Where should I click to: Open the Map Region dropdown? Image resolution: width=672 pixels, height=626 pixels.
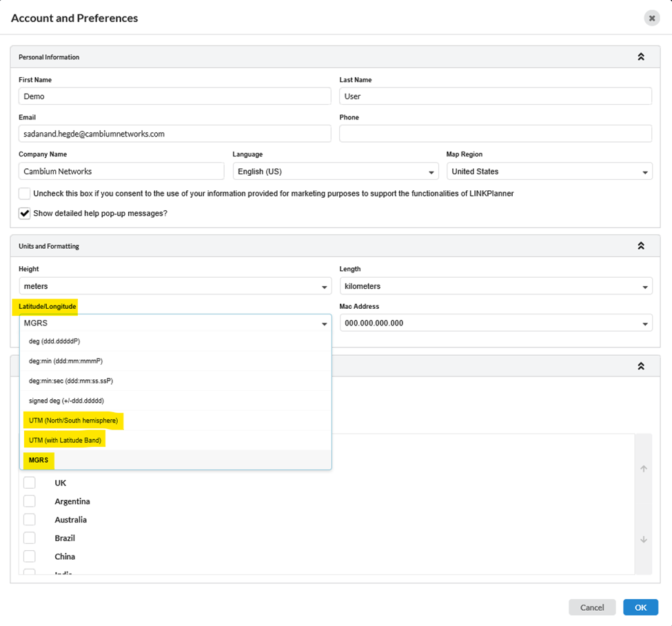[549, 172]
